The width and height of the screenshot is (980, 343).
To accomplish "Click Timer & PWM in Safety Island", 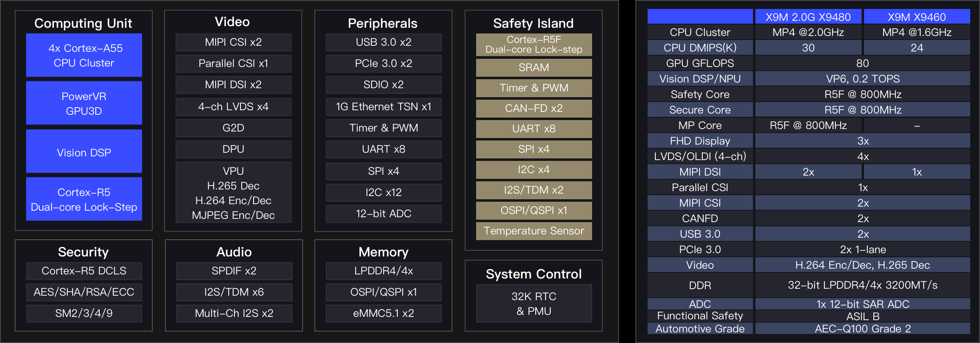I will coord(534,88).
